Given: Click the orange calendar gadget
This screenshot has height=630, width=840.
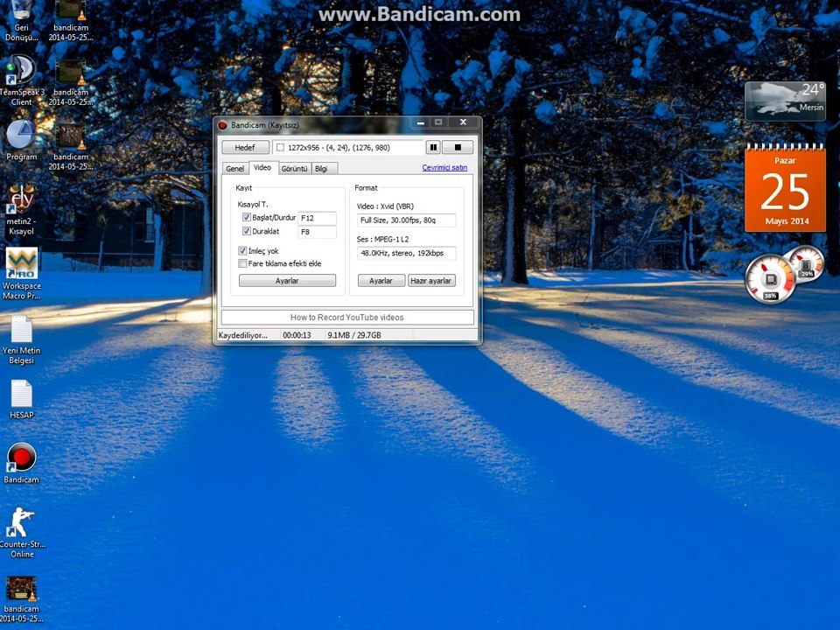Looking at the screenshot, I should pos(785,189).
